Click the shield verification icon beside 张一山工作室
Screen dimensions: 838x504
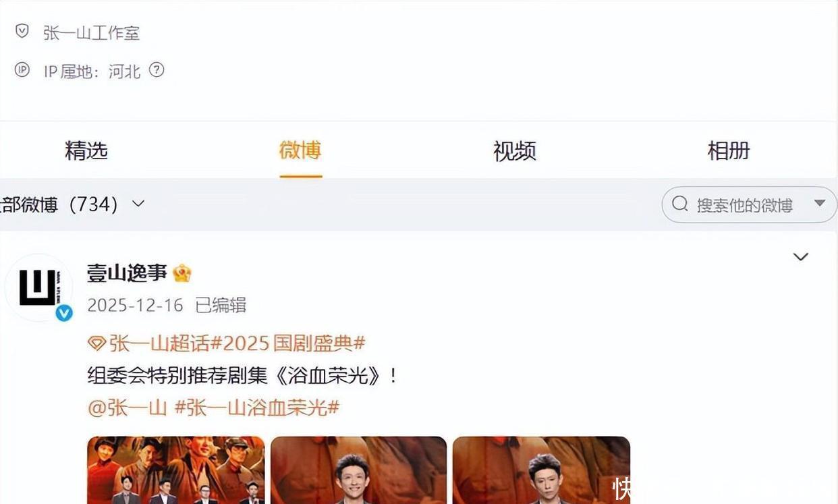coord(22,31)
